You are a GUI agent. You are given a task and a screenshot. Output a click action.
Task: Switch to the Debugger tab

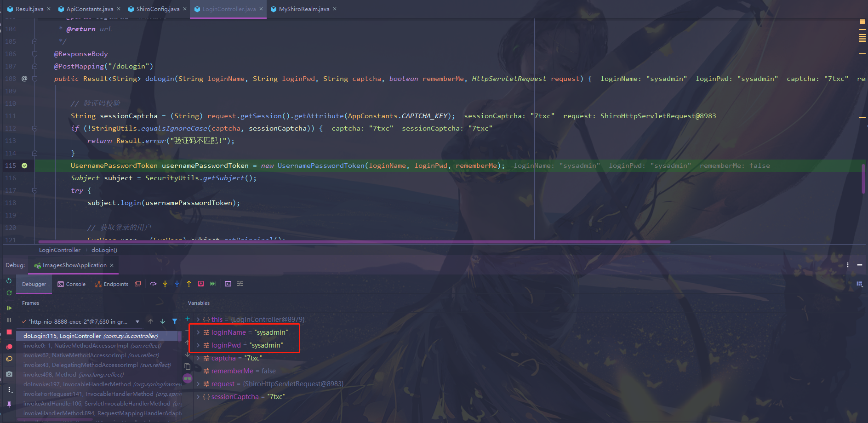pos(34,284)
